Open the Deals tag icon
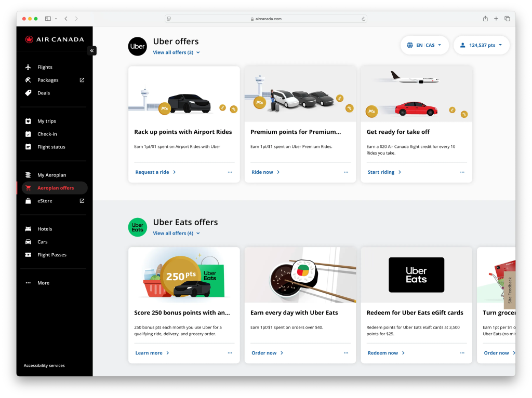Screen dimensions: 532x398 pos(28,93)
